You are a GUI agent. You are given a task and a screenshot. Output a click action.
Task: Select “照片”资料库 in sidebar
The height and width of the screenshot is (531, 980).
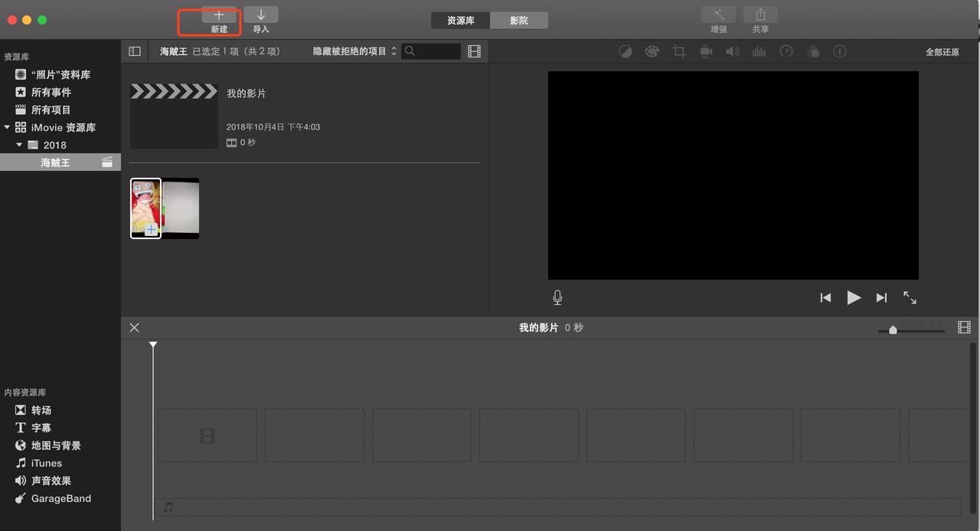click(x=60, y=74)
